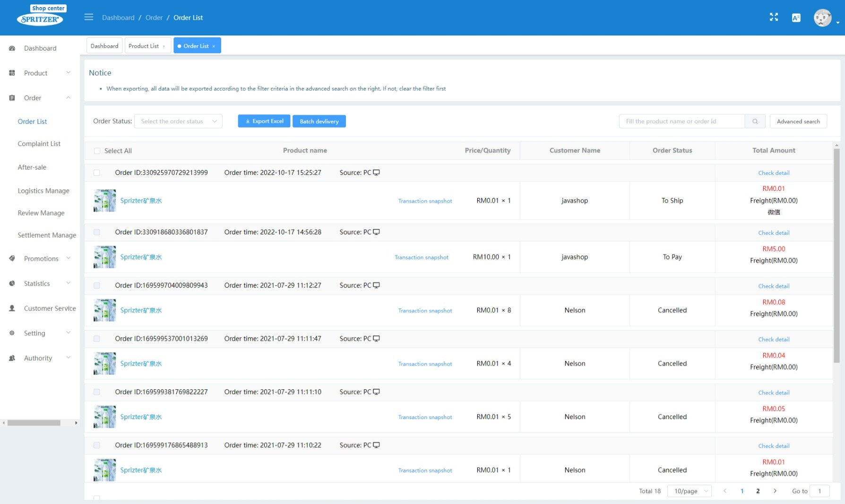
Task: Click the Export Excel button
Action: coord(264,121)
